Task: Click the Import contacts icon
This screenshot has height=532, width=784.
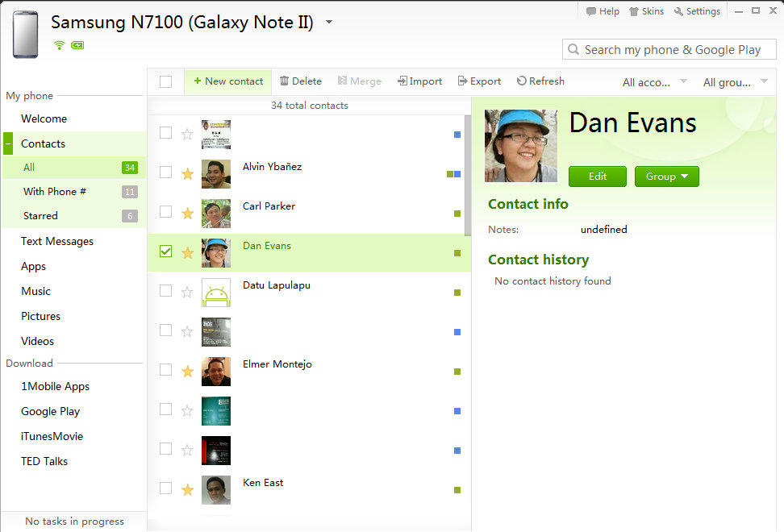Action: (402, 81)
